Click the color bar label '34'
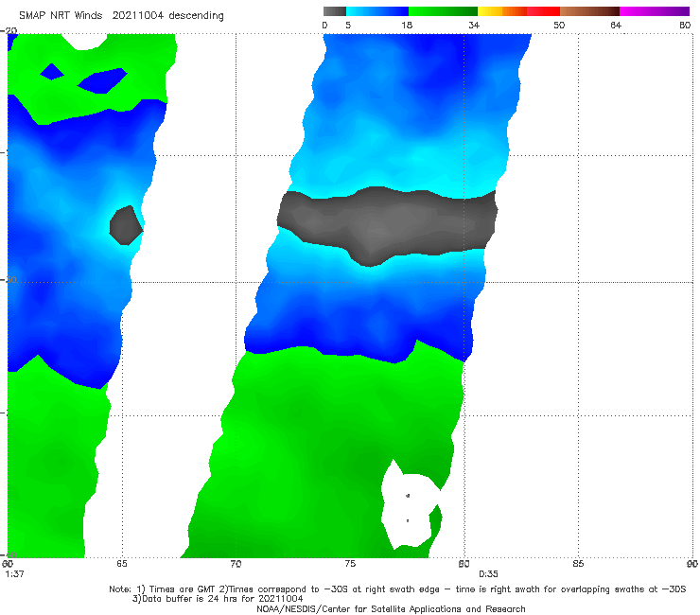The height and width of the screenshot is (615, 700). 474,25
